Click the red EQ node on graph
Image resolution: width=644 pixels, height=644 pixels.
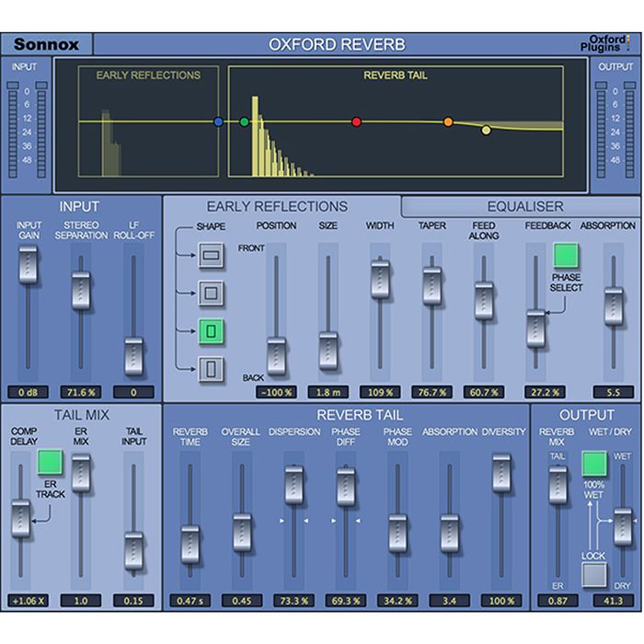356,121
